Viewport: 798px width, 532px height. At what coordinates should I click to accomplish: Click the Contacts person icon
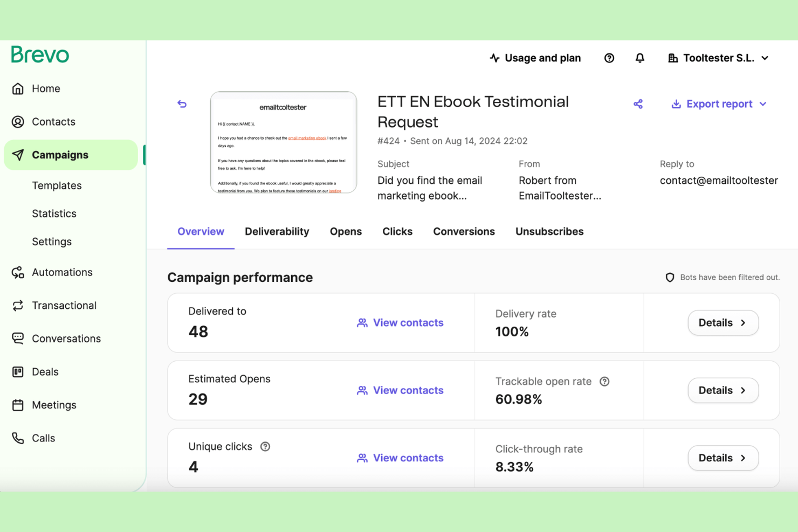18,122
